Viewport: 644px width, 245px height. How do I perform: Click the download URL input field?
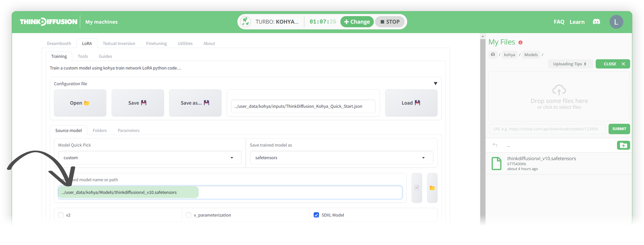(547, 129)
